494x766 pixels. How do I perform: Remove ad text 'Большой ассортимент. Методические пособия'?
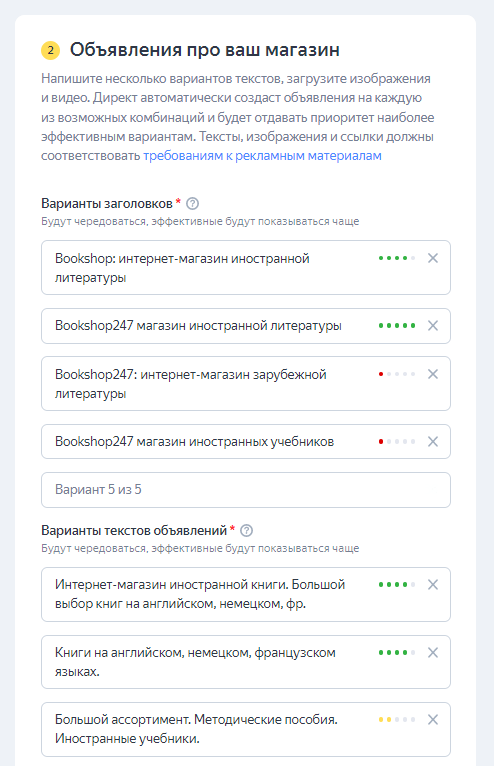(433, 720)
